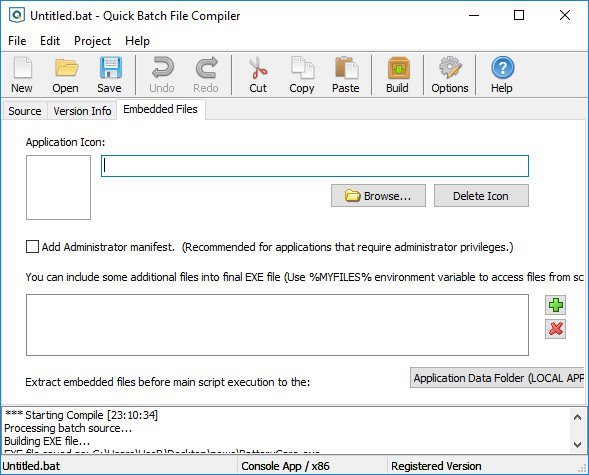
Task: Click 'Untitled.bat' in status bar
Action: pos(31,466)
